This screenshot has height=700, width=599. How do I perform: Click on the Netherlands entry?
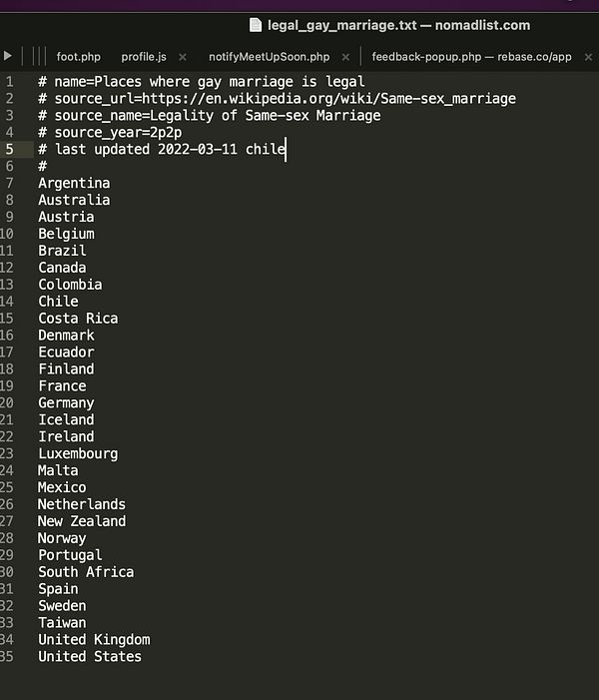click(82, 504)
